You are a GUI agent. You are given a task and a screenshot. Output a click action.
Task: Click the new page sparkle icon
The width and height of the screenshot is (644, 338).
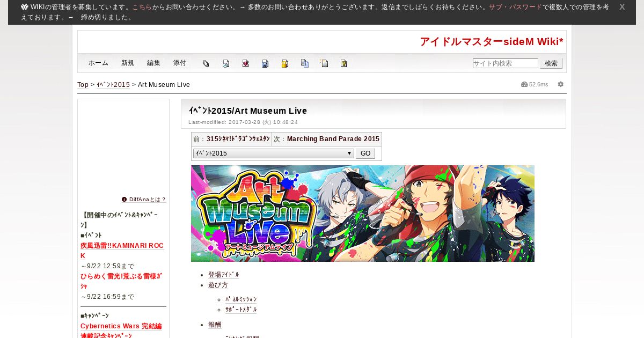click(x=324, y=63)
